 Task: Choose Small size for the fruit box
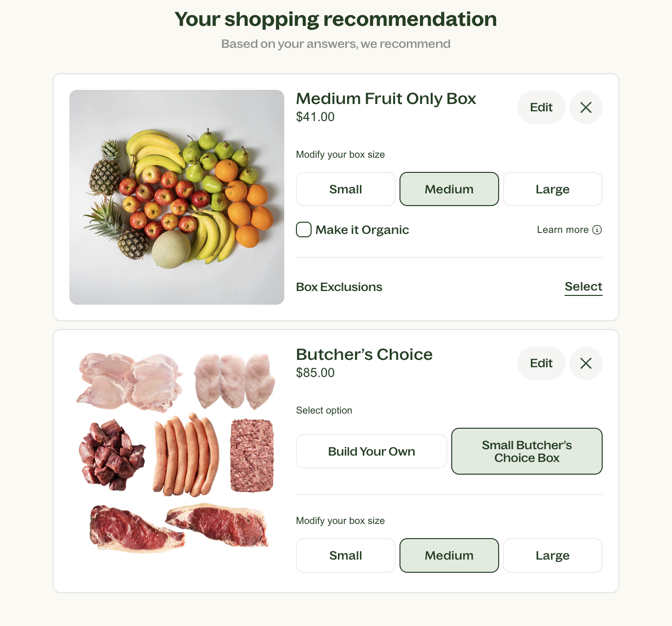tap(345, 189)
